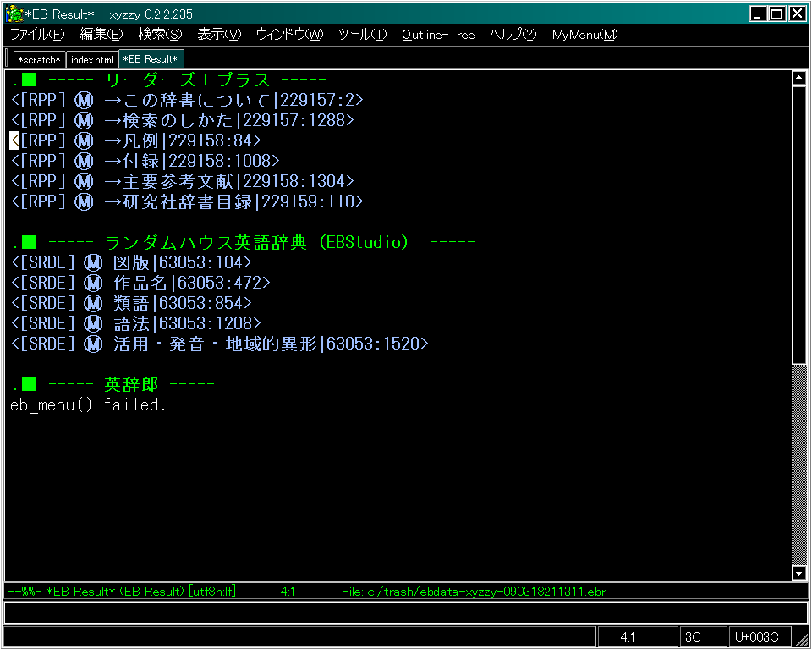Select the *EB Result* buffer tab
812x650 pixels.
151,59
